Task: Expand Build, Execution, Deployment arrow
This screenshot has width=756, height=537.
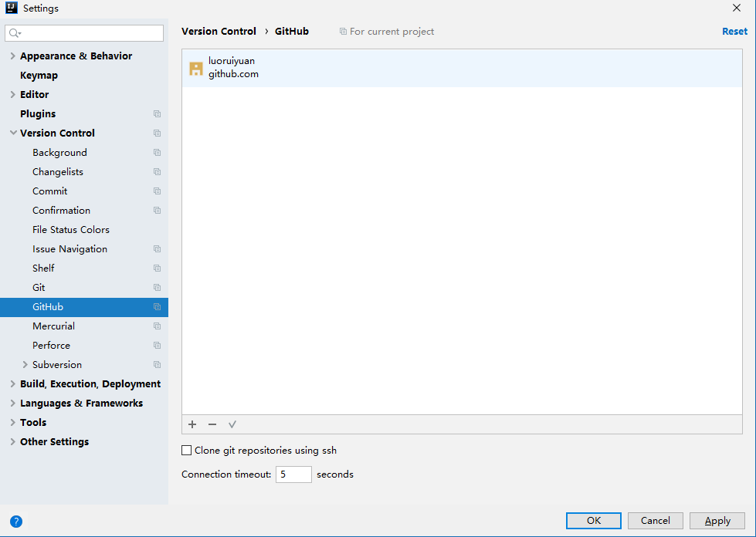Action: [13, 383]
